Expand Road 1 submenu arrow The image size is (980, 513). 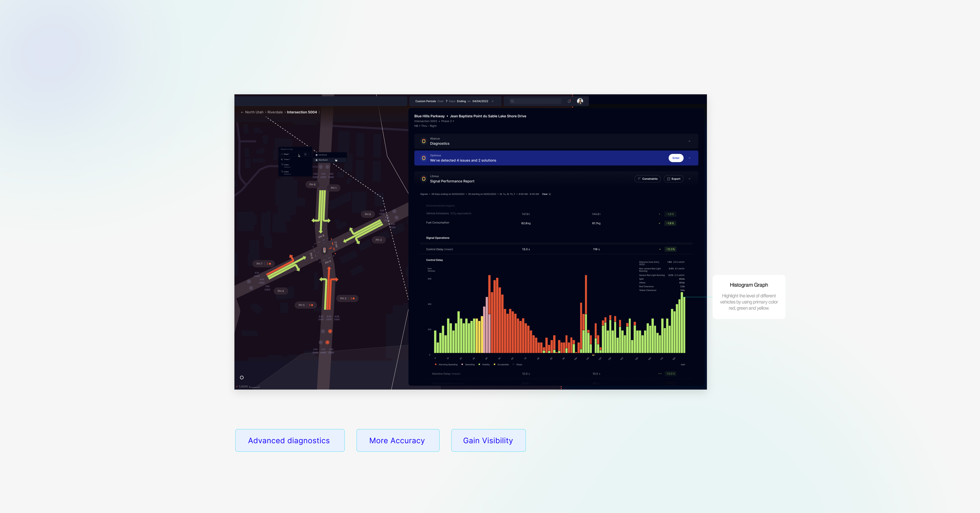[x=309, y=154]
